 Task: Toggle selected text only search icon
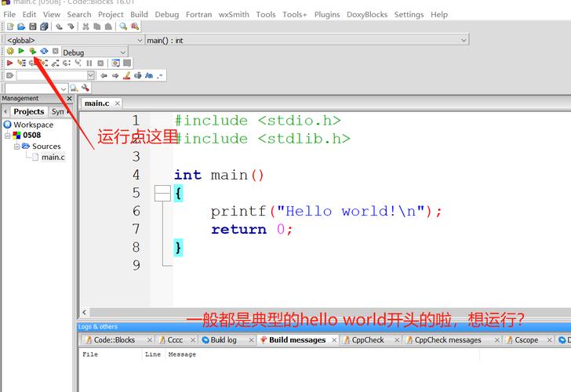138,75
